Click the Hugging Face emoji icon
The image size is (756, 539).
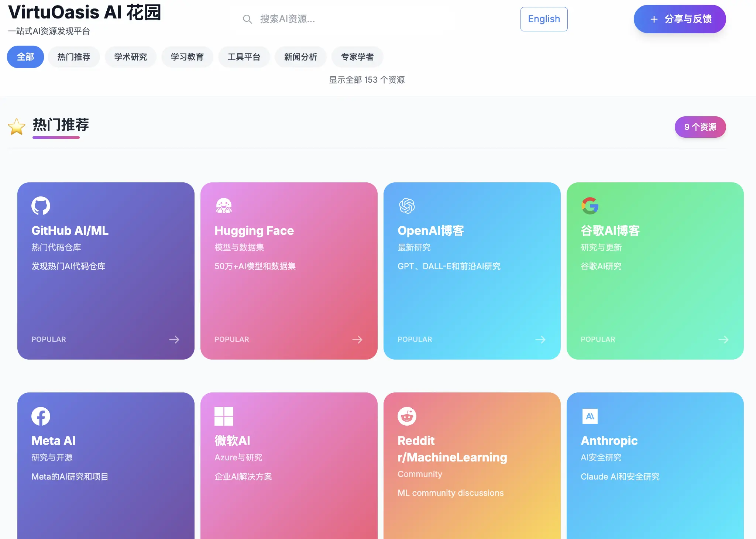pos(224,206)
